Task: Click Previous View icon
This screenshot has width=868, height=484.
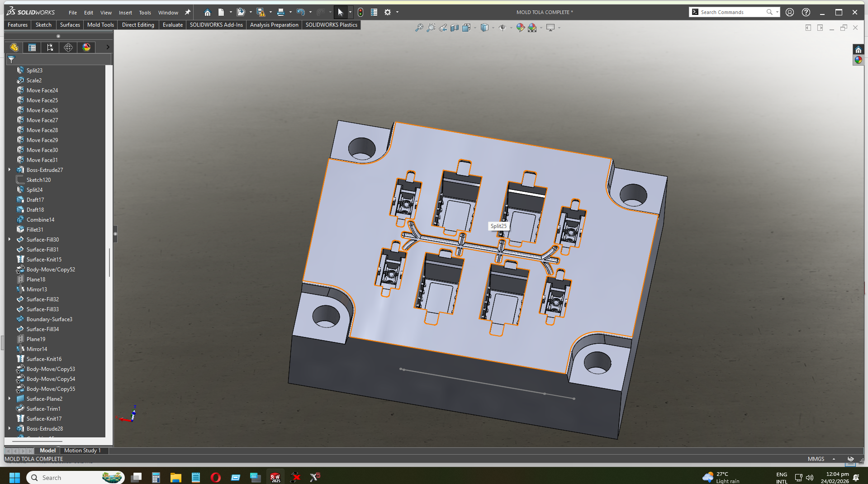Action: point(443,28)
